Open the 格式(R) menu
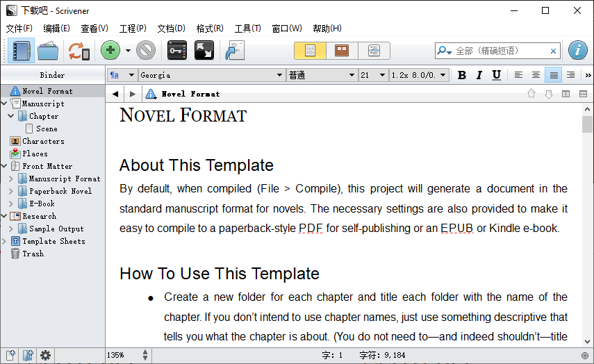This screenshot has height=364, width=594. [210, 28]
